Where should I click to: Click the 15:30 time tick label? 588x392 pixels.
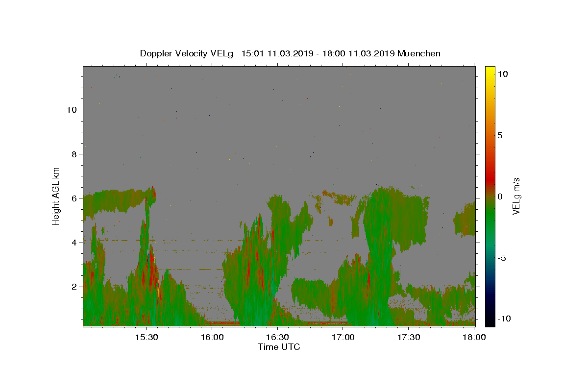pyautogui.click(x=146, y=338)
